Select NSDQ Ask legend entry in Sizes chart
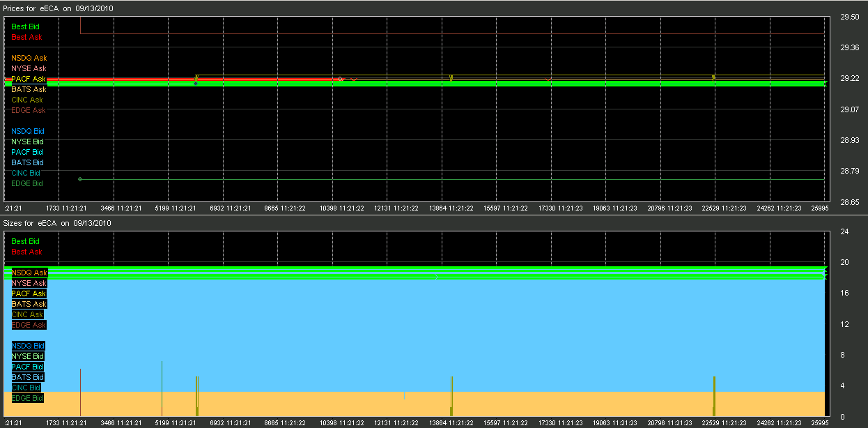868x428 pixels. [x=29, y=273]
